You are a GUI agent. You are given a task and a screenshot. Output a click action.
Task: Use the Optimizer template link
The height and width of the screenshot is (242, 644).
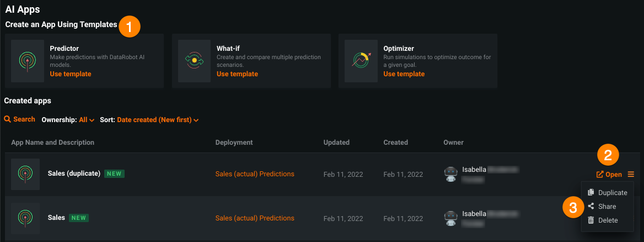[x=404, y=74]
